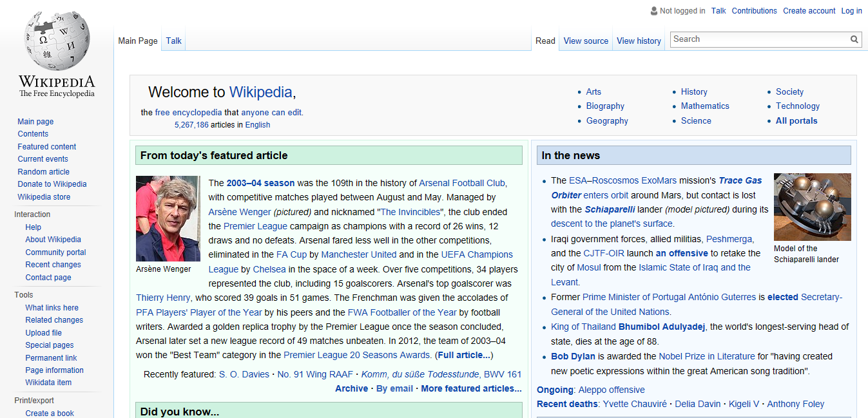Click the 5,267,186 articles count link
Image resolution: width=868 pixels, height=418 pixels.
click(x=191, y=125)
